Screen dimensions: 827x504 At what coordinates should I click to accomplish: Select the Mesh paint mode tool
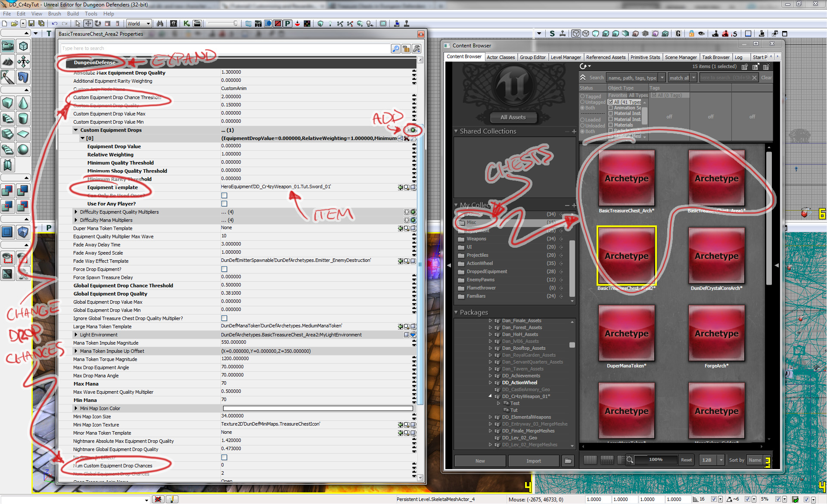[8, 77]
